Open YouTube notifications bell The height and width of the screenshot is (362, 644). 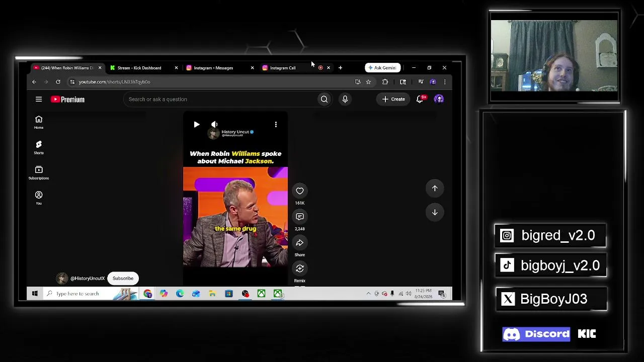click(x=420, y=99)
